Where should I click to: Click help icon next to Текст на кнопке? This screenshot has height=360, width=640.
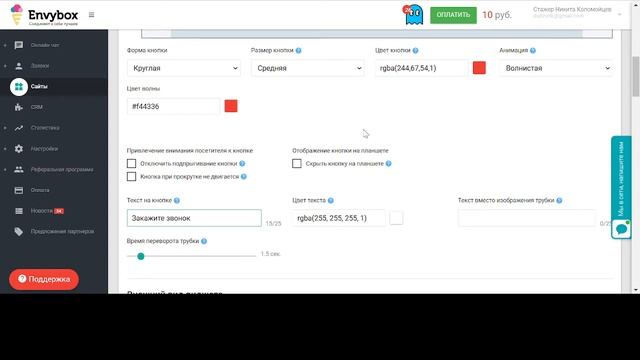click(177, 200)
